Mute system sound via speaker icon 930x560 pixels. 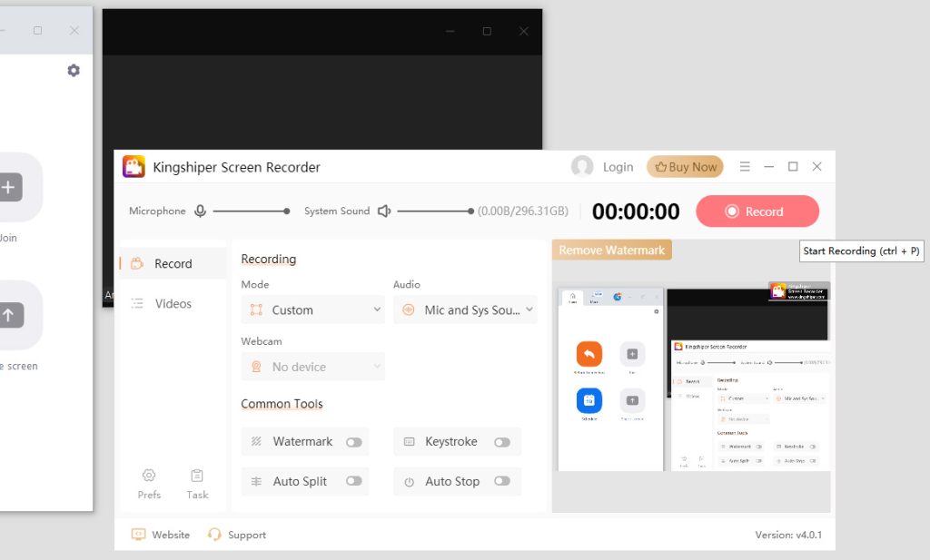pyautogui.click(x=384, y=211)
